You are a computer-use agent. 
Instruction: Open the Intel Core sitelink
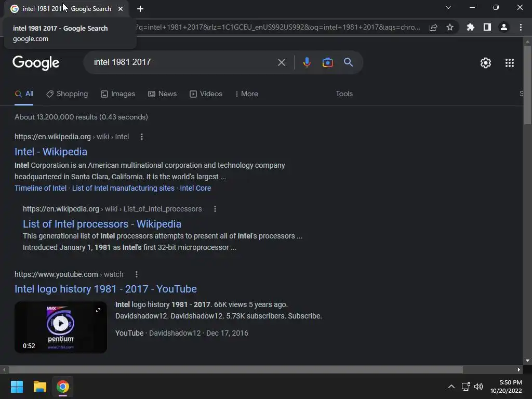tap(195, 188)
